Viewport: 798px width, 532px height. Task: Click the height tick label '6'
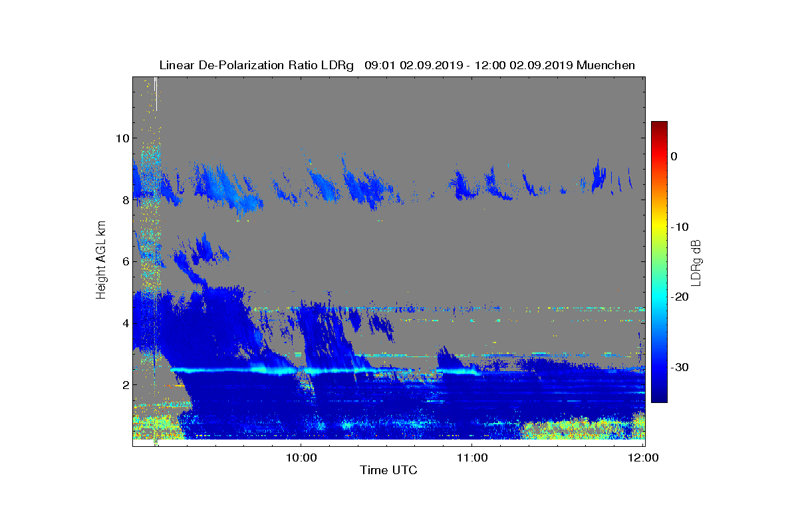pos(124,261)
